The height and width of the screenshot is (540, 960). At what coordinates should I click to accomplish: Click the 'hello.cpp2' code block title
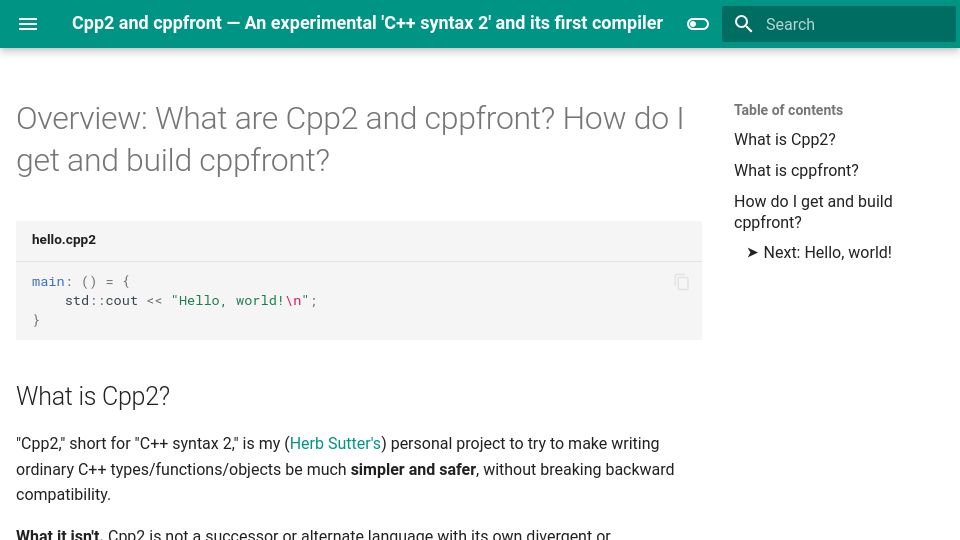point(64,239)
